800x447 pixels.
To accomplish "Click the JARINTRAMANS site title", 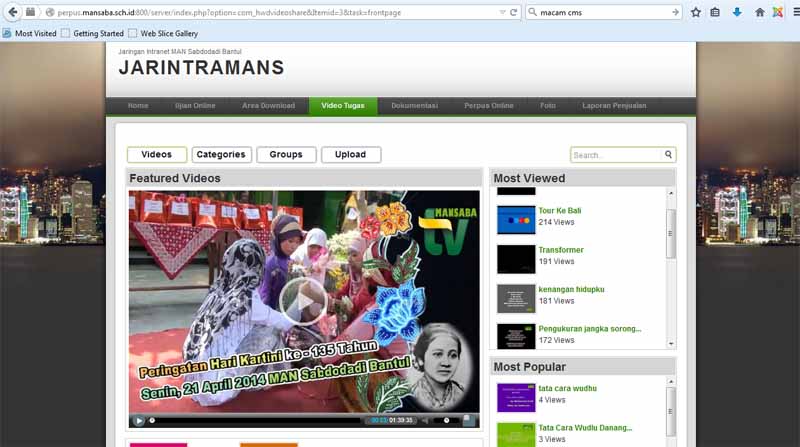I will click(202, 68).
